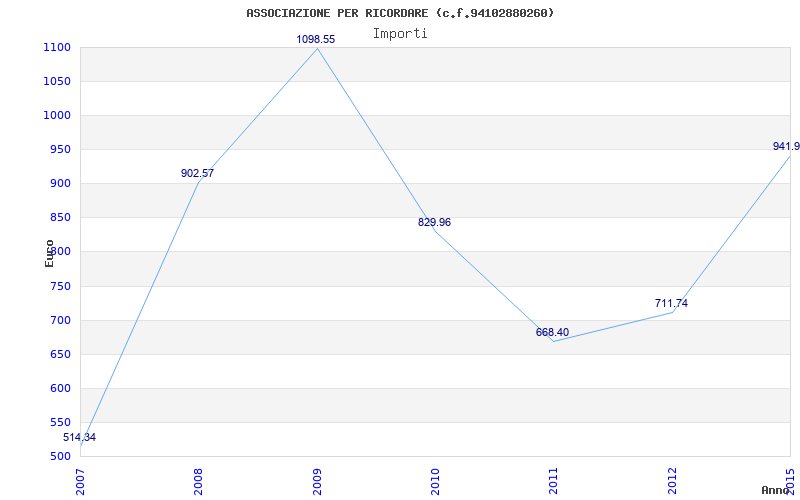800x500 pixels.
Task: Click the 2011 x-axis year label
Action: point(554,481)
